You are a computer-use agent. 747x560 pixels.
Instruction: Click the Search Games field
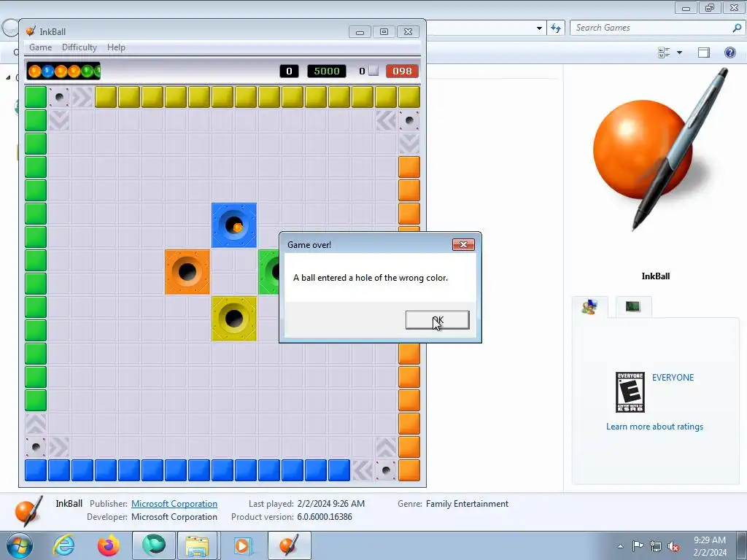click(651, 28)
